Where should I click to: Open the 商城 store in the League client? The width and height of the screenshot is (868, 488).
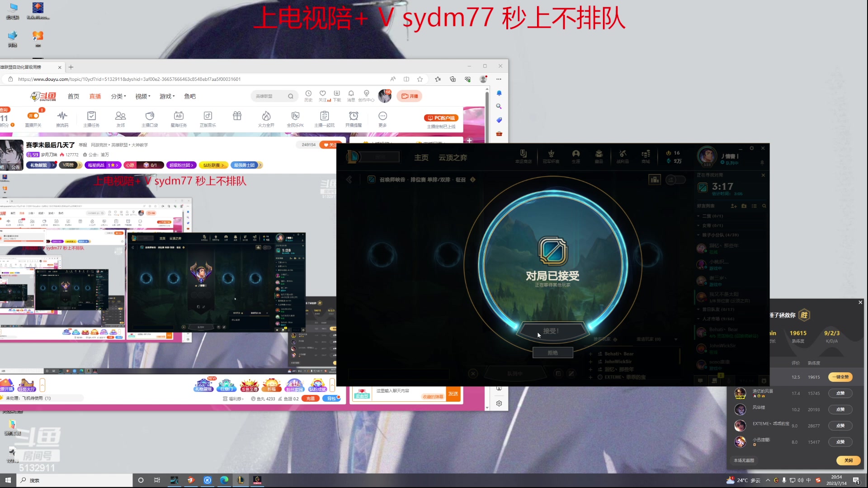click(646, 156)
